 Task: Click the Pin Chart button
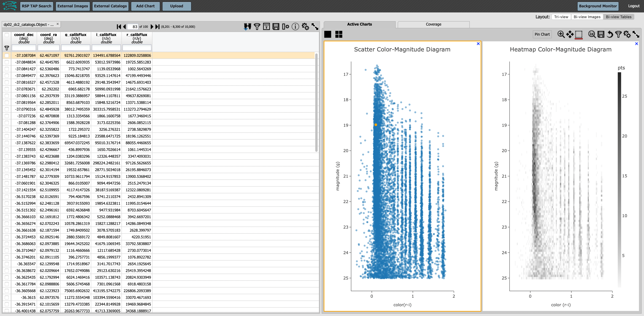[x=542, y=34]
